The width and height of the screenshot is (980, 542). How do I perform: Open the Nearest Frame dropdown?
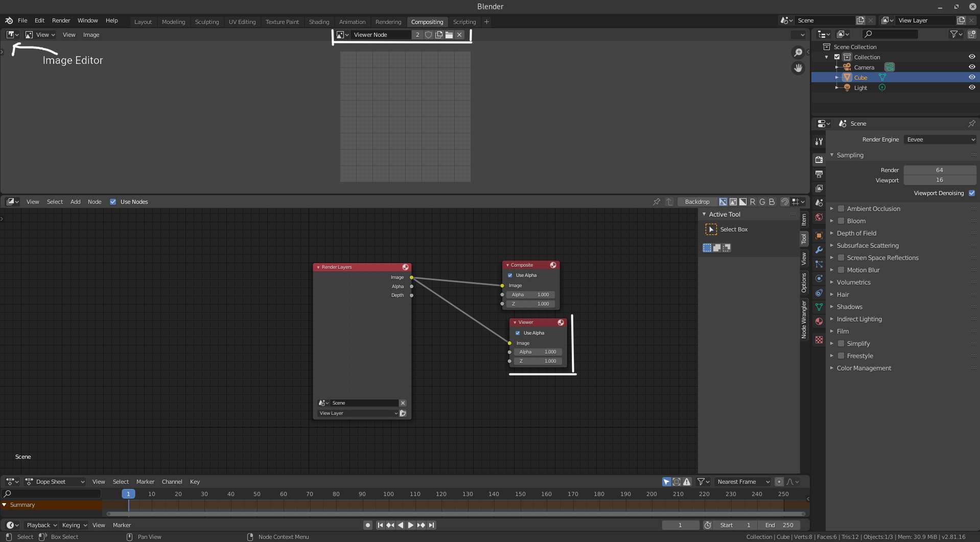coord(743,482)
